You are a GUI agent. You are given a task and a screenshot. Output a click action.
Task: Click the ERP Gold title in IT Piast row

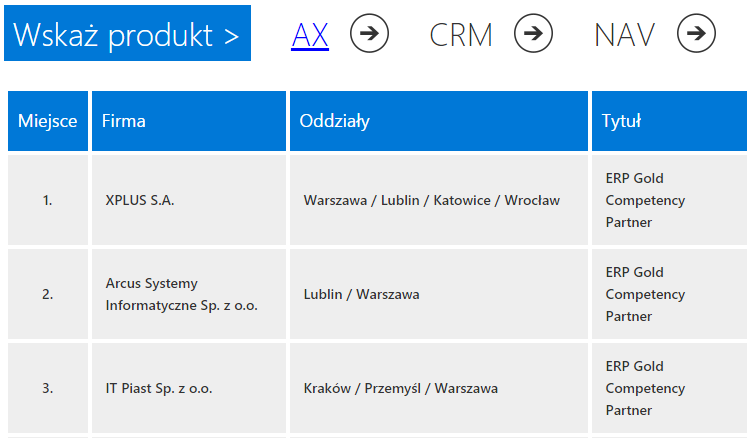pos(669,388)
